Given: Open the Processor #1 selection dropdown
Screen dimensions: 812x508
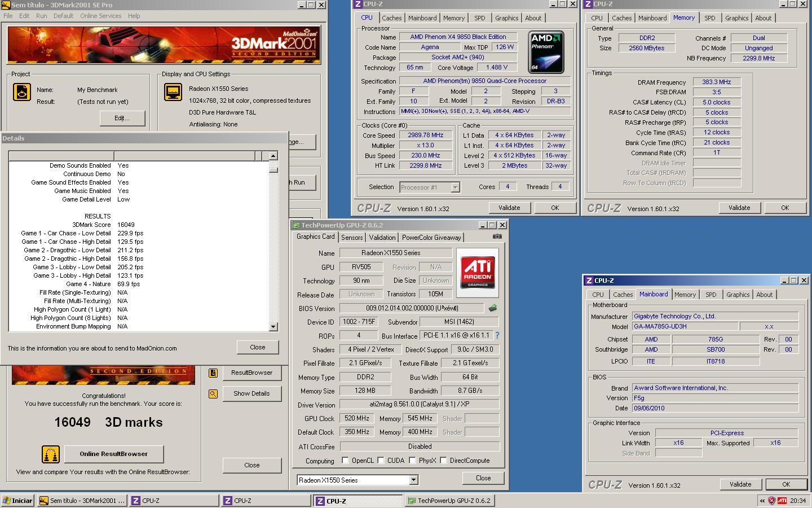Looking at the screenshot, I should pos(455,187).
